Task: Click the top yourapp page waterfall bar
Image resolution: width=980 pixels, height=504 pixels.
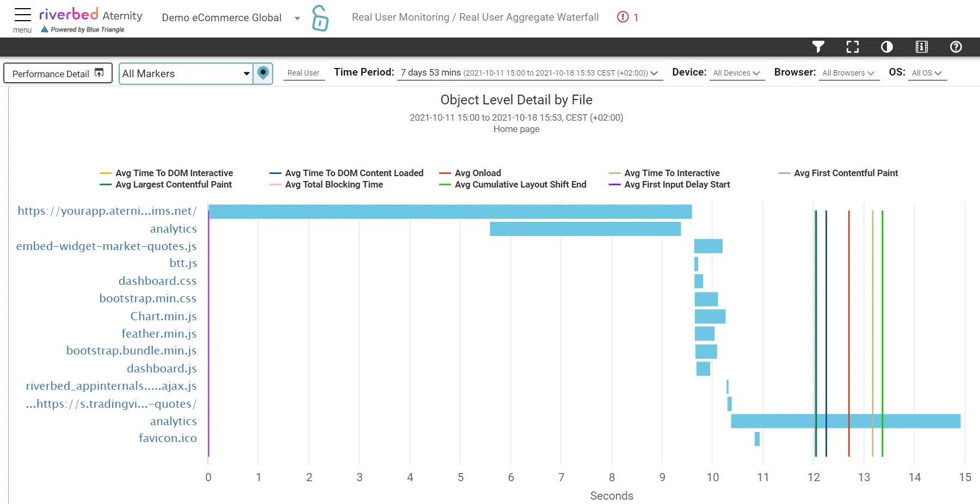Action: click(x=450, y=211)
